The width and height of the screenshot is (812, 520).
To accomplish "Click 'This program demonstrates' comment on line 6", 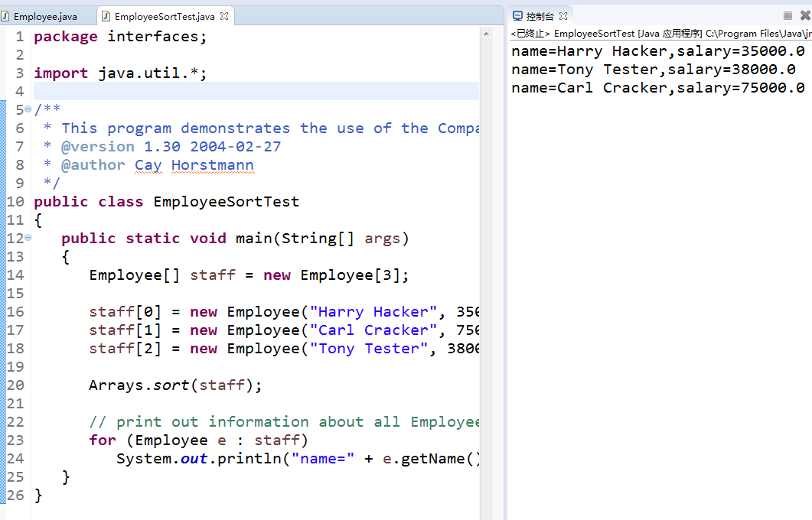I will 175,128.
